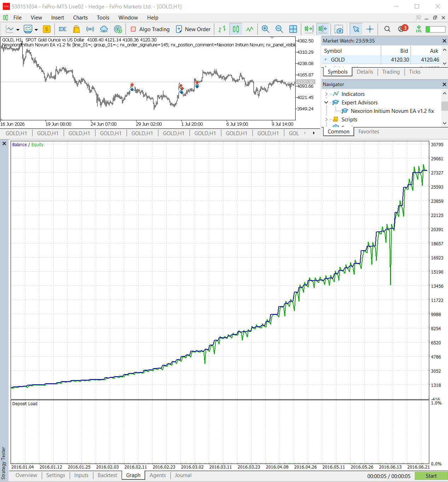This screenshot has width=448, height=482.
Task: Open the Journal tab in Strategy Tester
Action: 183,475
